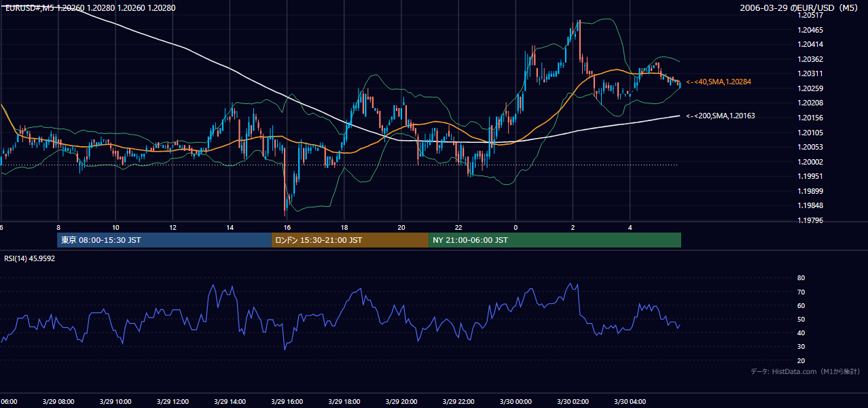This screenshot has width=868, height=408.
Task: Click the 40 SMA 1.20284 label
Action: [718, 82]
